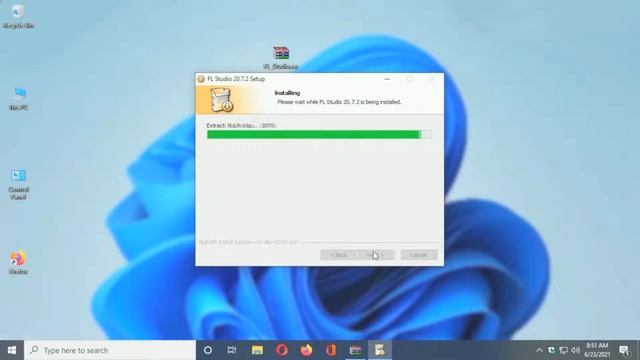Show hidden system tray icons
Viewport: 640px width, 360px height.
click(x=539, y=350)
